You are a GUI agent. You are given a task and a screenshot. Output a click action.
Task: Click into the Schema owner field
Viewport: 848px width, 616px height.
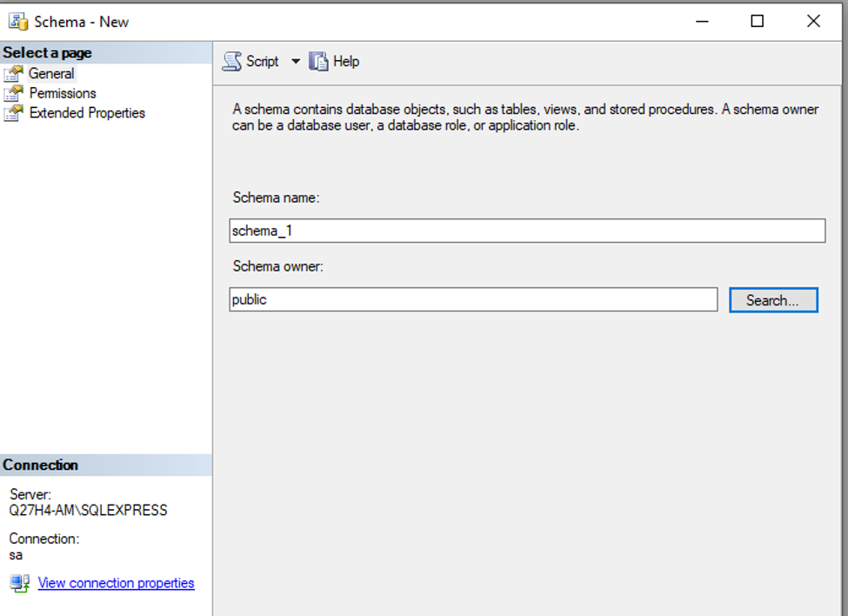pos(473,300)
